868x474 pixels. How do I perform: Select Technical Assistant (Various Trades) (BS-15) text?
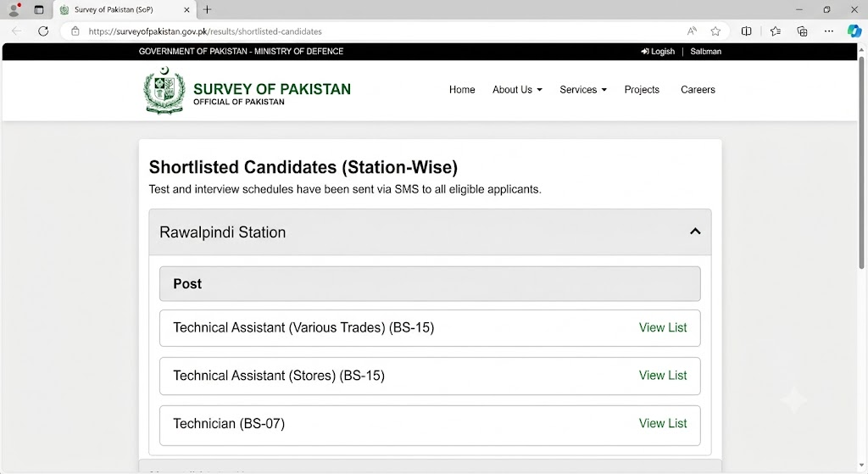click(x=303, y=328)
